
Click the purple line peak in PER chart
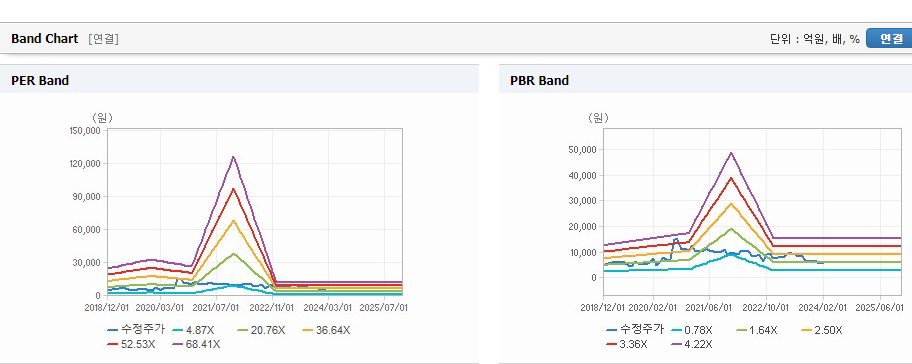tap(233, 157)
